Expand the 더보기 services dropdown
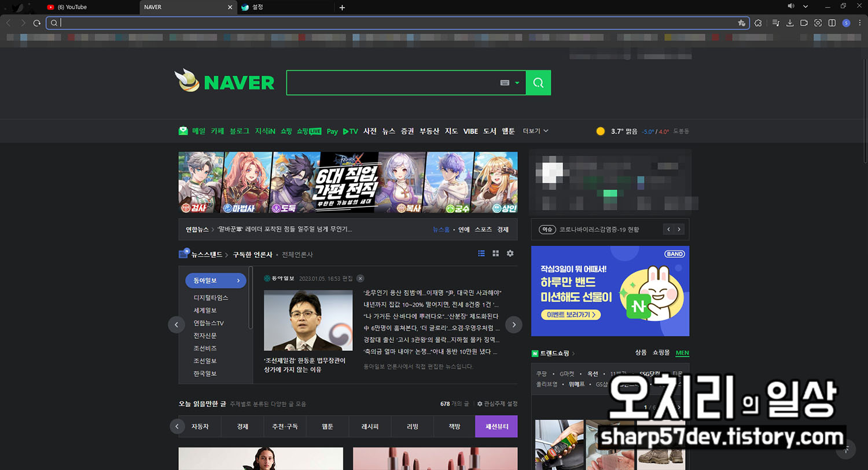Image resolution: width=868 pixels, height=470 pixels. [x=535, y=131]
